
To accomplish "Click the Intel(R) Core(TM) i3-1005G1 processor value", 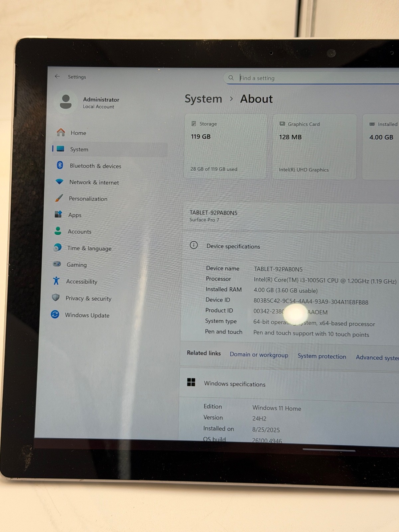I will pyautogui.click(x=325, y=280).
